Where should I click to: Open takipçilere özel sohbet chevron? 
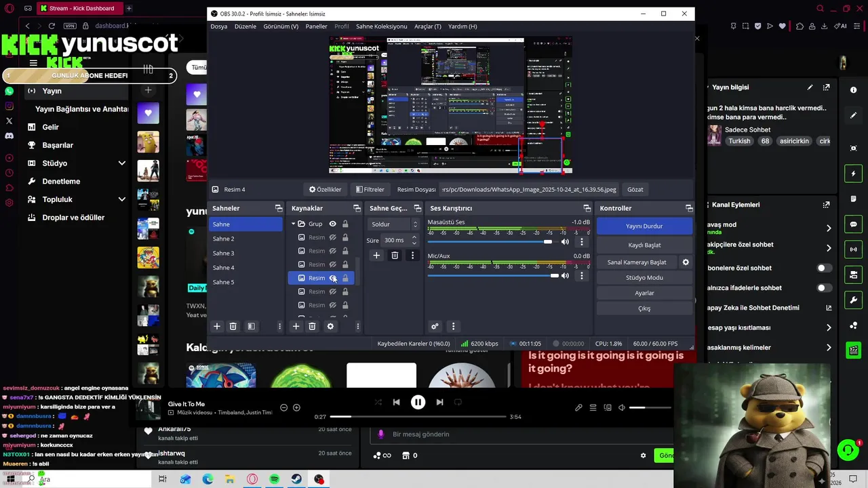pyautogui.click(x=829, y=248)
